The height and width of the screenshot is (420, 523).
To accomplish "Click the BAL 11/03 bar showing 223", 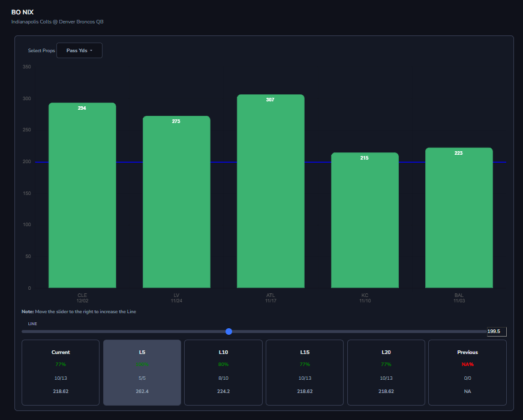I will tap(459, 218).
